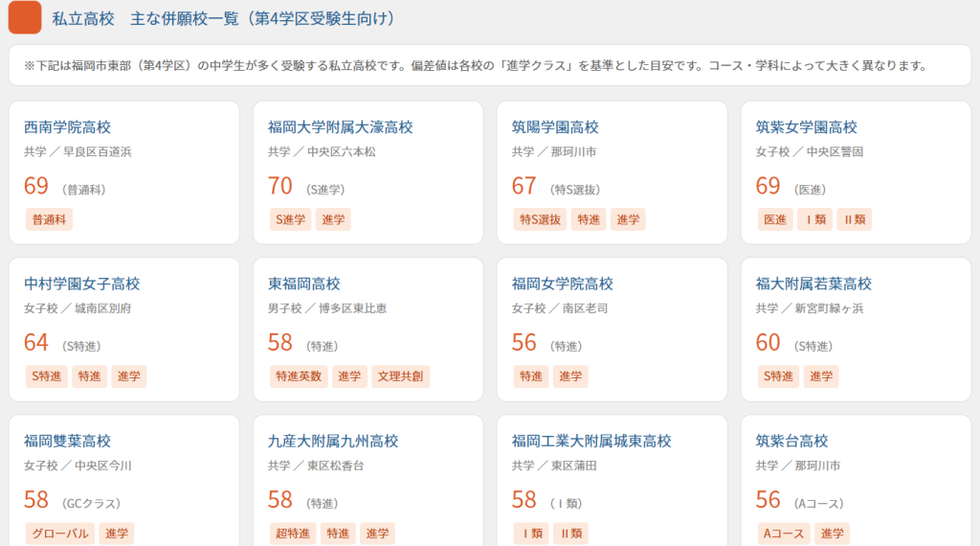The image size is (980, 546).
Task: Select the S特進 tag under 中村学園女子高校
Action: click(47, 376)
